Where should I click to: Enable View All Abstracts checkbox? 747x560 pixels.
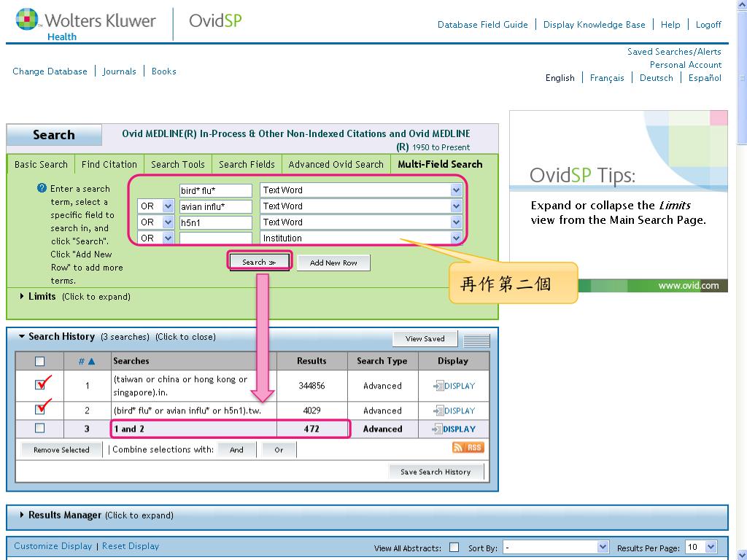tap(454, 547)
